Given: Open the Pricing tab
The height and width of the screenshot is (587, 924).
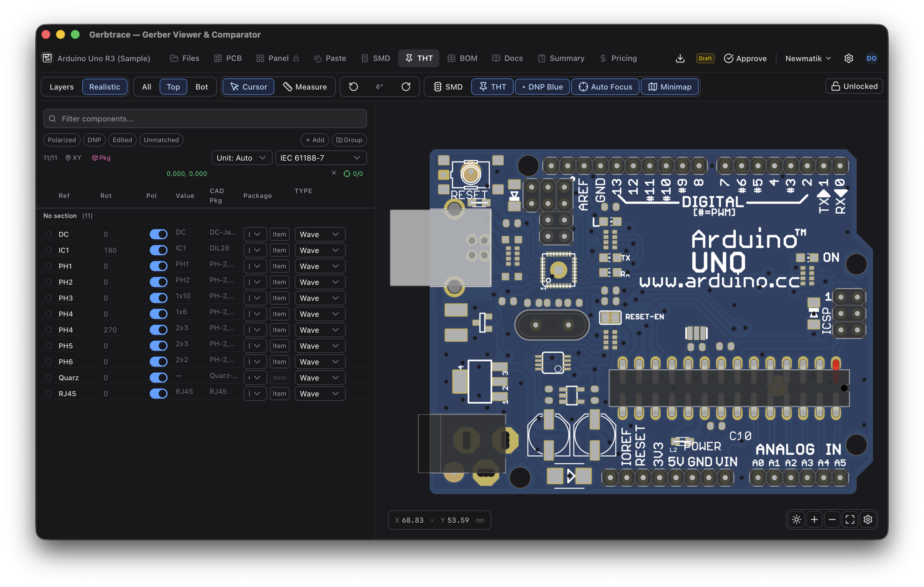Looking at the screenshot, I should pos(618,58).
